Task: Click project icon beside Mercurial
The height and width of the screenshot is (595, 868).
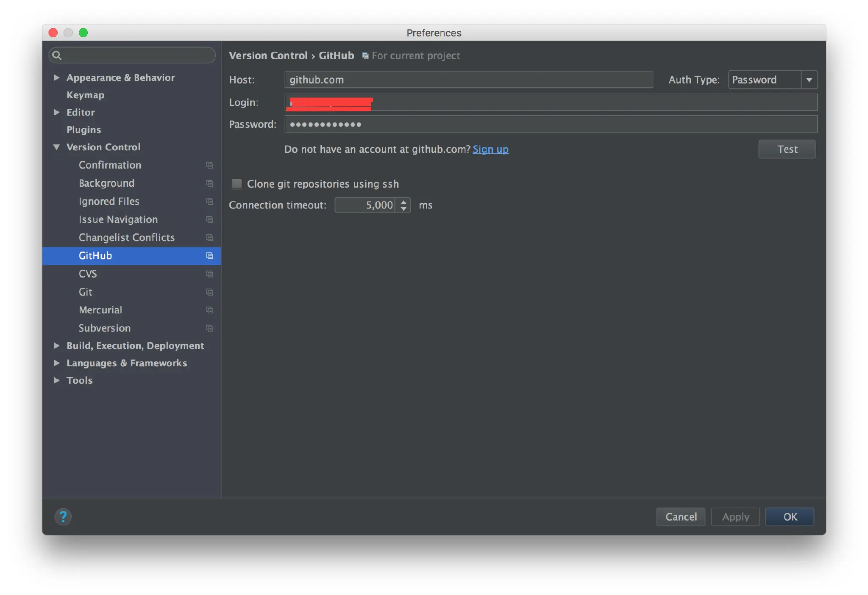Action: pos(209,310)
